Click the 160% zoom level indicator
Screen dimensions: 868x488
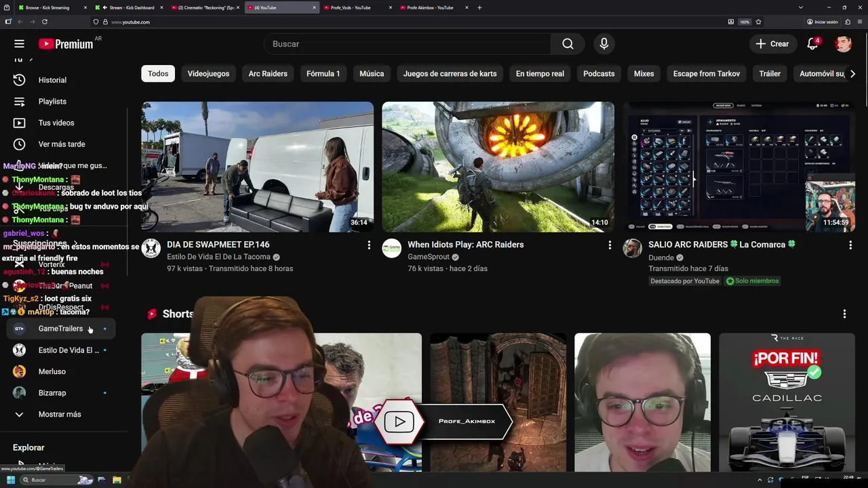(x=745, y=22)
